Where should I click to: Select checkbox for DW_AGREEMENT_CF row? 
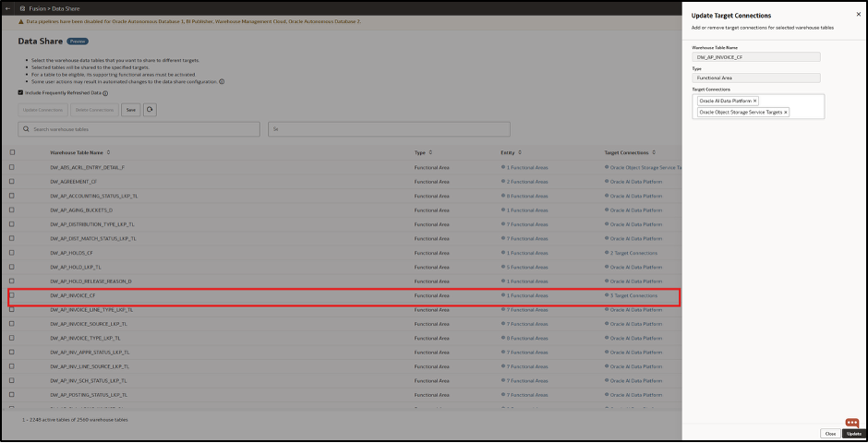pos(12,182)
